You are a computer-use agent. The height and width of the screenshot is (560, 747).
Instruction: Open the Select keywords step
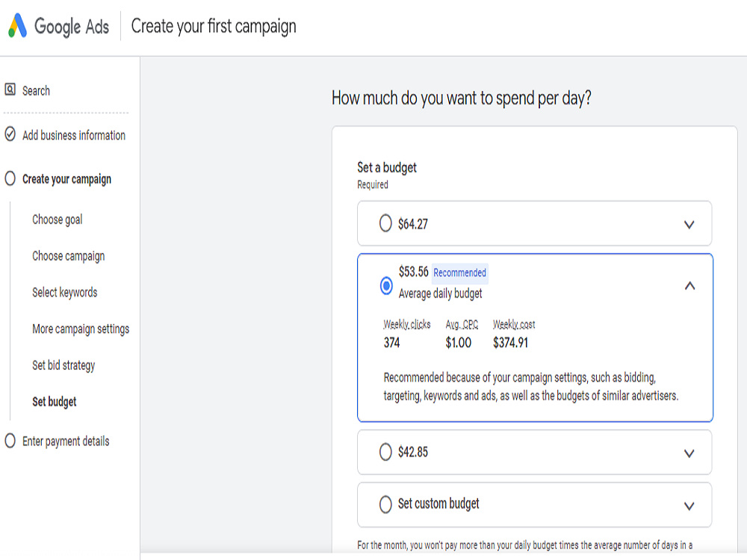click(x=65, y=293)
